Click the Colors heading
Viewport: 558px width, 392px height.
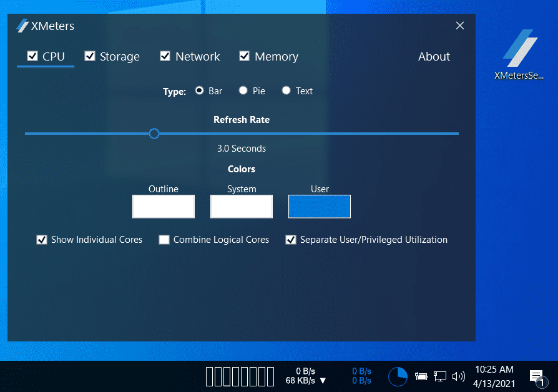(242, 169)
